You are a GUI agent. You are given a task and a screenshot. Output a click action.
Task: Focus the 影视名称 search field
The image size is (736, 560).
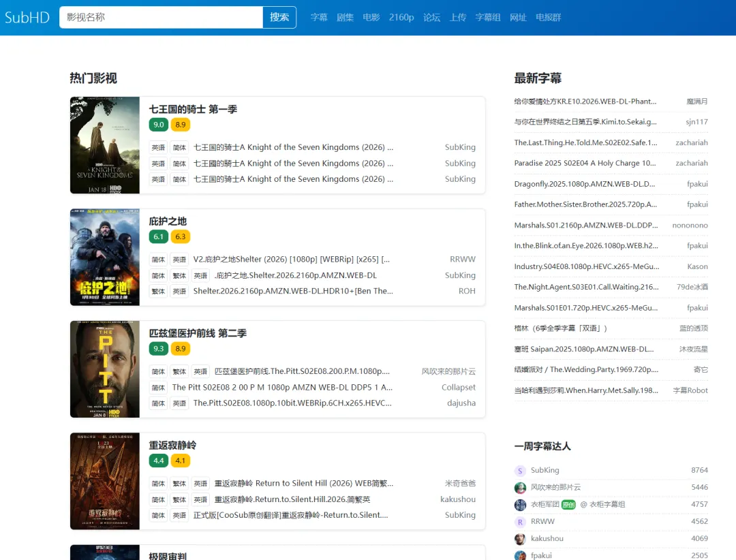click(161, 17)
